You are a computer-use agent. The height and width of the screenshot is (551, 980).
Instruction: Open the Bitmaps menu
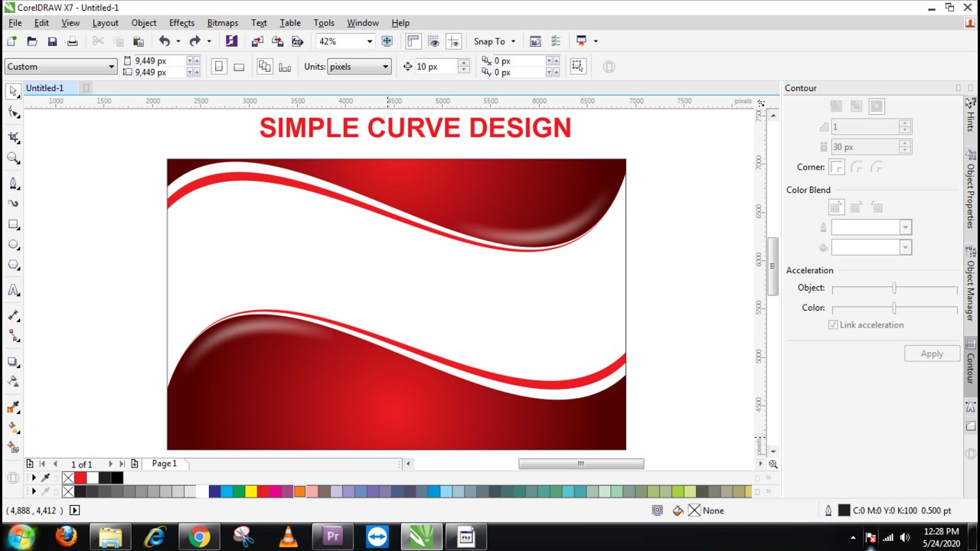pyautogui.click(x=222, y=23)
